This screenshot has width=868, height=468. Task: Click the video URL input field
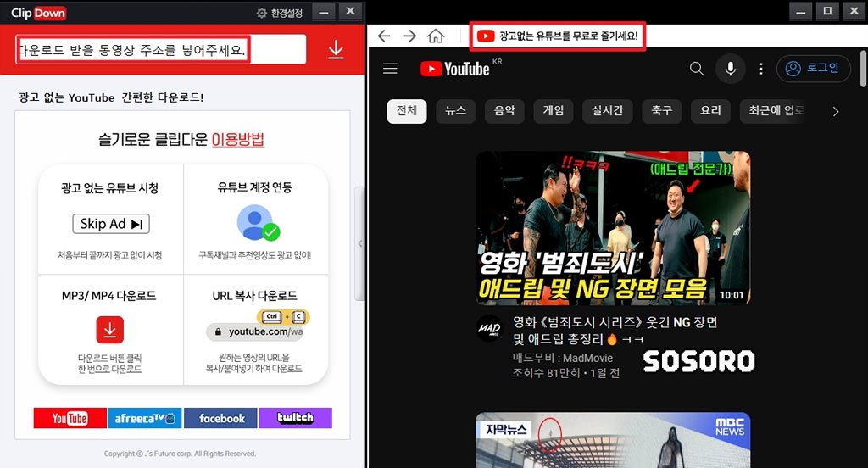(x=160, y=50)
